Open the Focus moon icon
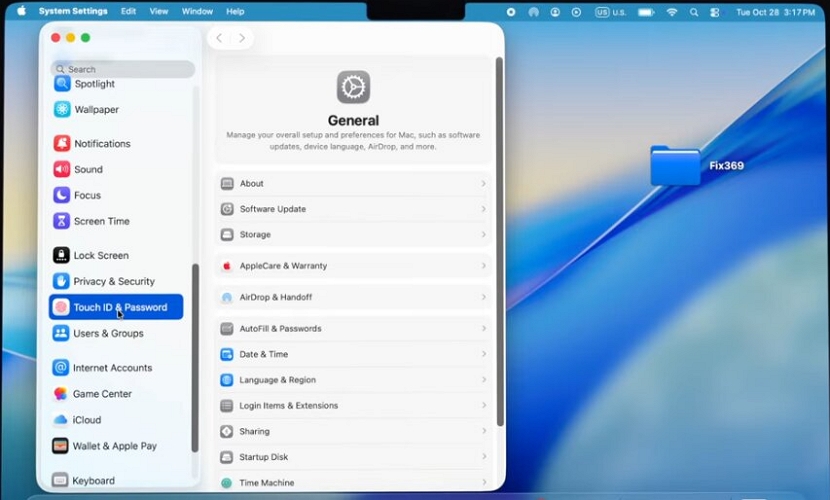The height and width of the screenshot is (500, 830). (x=61, y=195)
